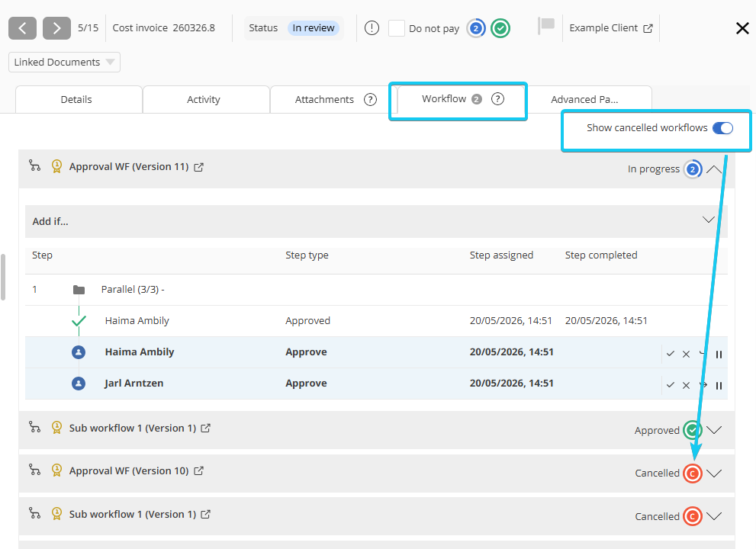The height and width of the screenshot is (549, 756).
Task: Click the folder icon in Parallel (3/3) row
Action: (79, 290)
